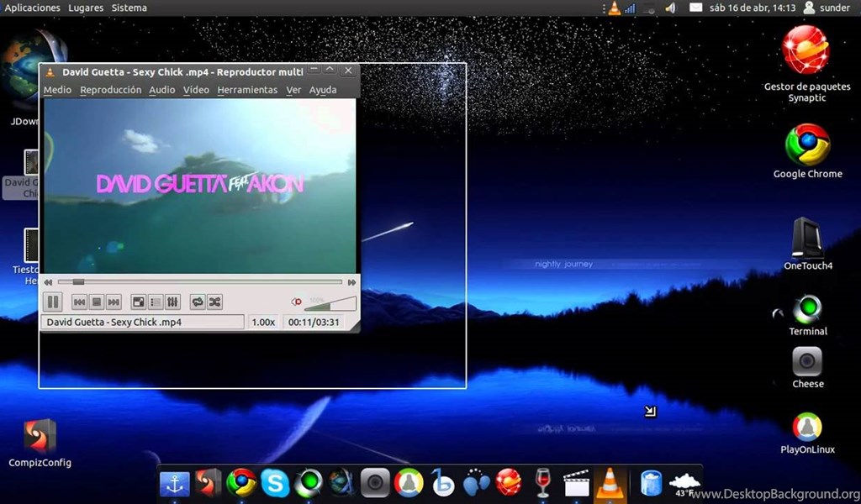Click the 1.00x playback speed indicator
This screenshot has width=861, height=504.
click(263, 322)
